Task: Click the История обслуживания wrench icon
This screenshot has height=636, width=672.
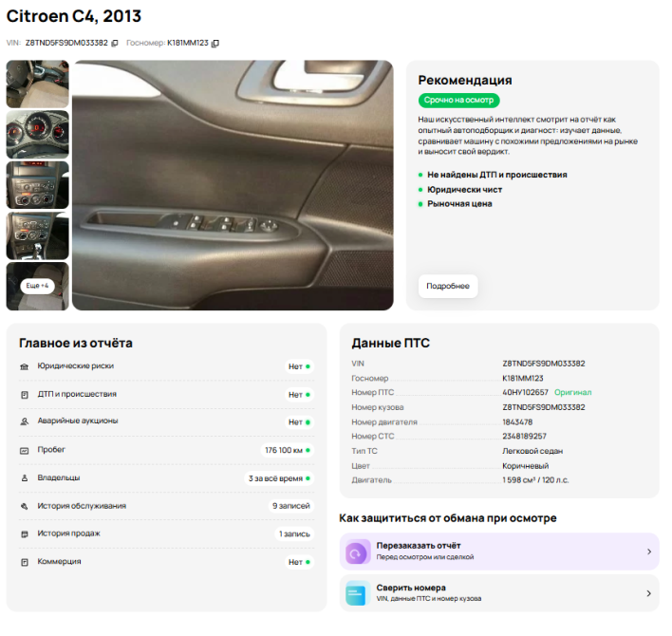Action: 25,507
